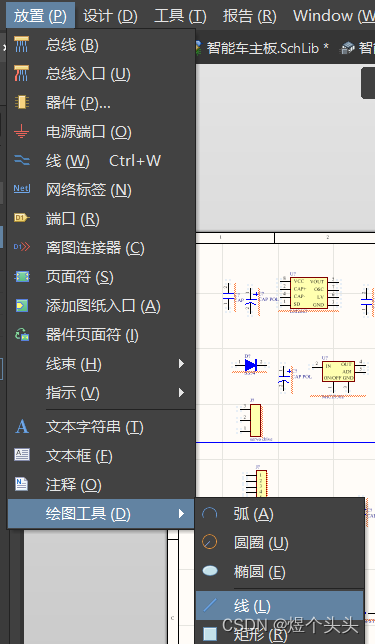Open the 放置 (P) menu

(x=40, y=16)
